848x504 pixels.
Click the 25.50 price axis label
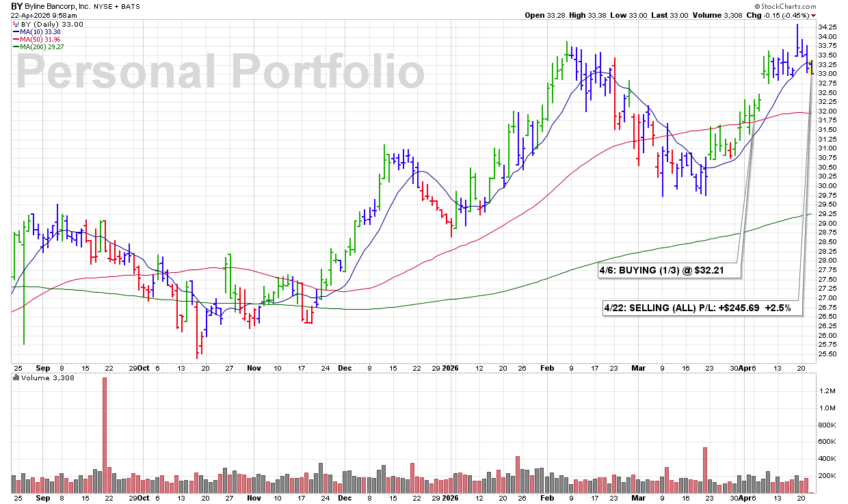[828, 354]
